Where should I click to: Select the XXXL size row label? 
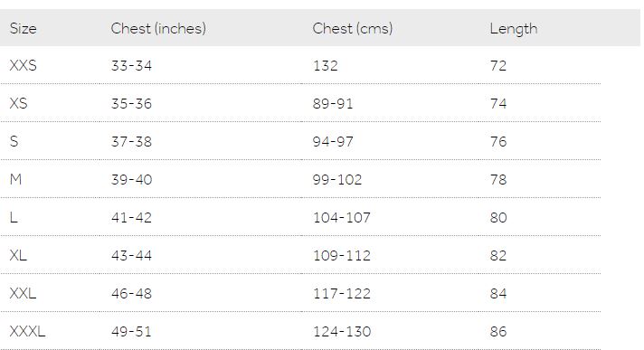tap(27, 331)
